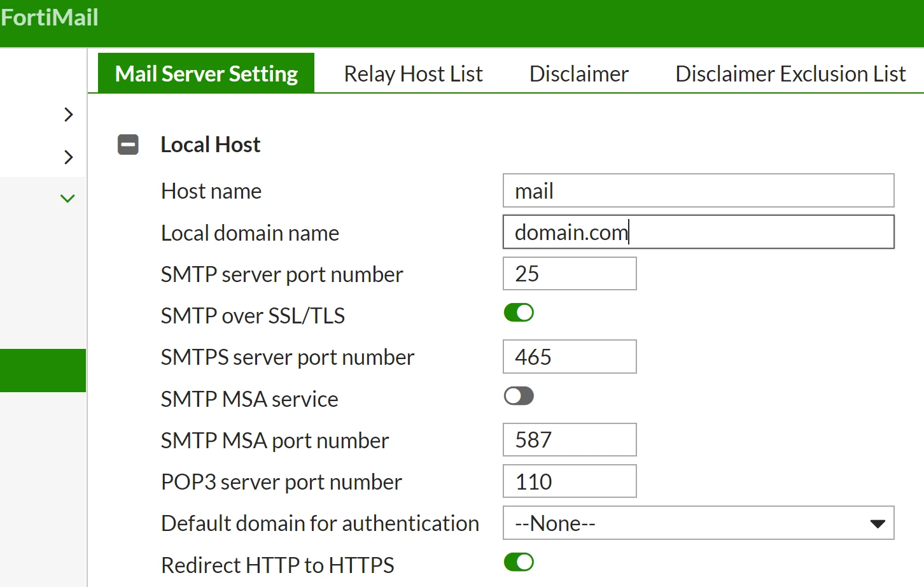Click the SMTPS server port number field

pos(570,357)
